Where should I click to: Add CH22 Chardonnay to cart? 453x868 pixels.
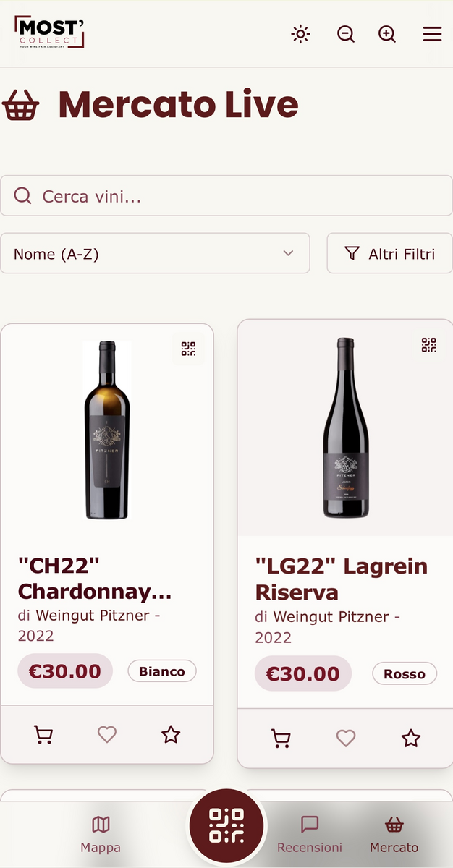tap(43, 735)
